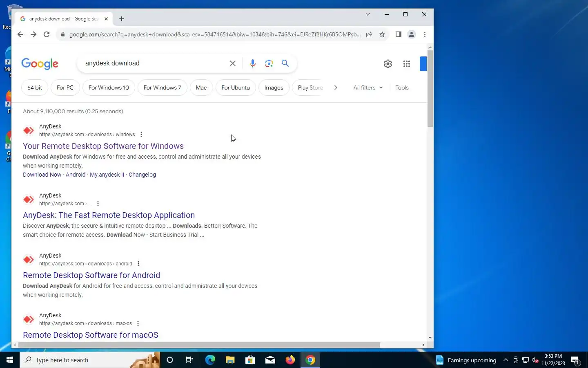Open Remote Desktop Software for Android result
Viewport: 588px width, 368px height.
(91, 275)
